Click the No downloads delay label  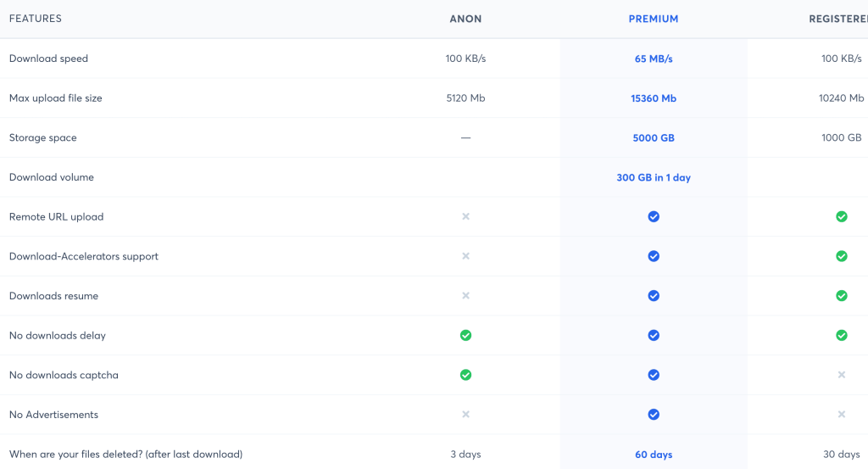coord(57,336)
